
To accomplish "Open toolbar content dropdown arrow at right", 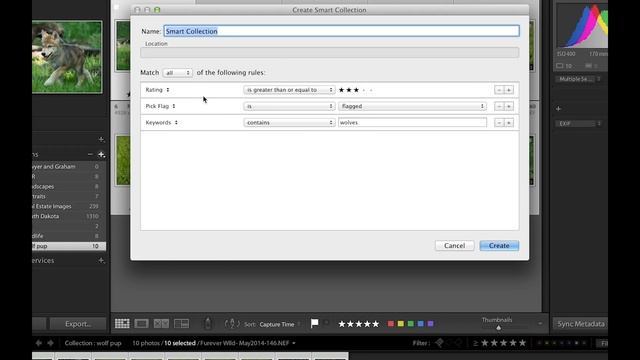I will 540,323.
